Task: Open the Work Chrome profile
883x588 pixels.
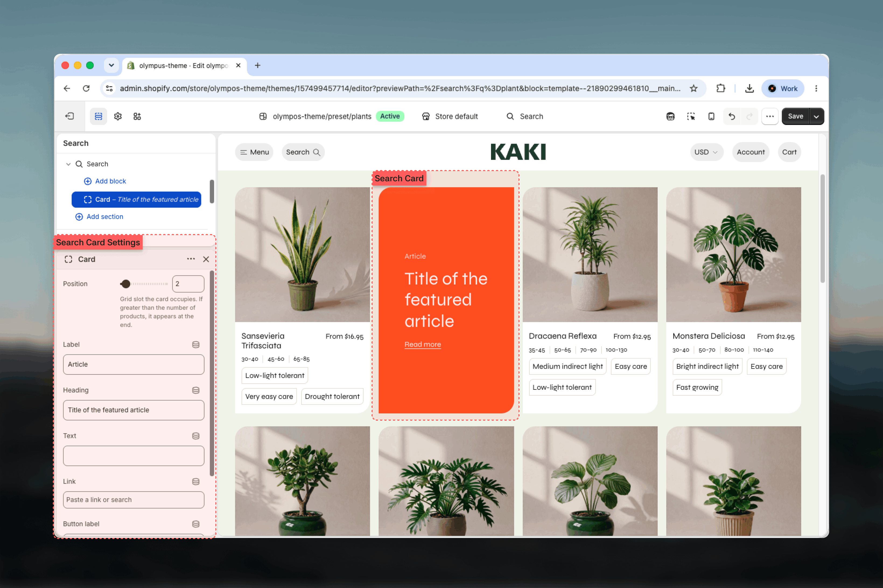Action: coord(783,88)
